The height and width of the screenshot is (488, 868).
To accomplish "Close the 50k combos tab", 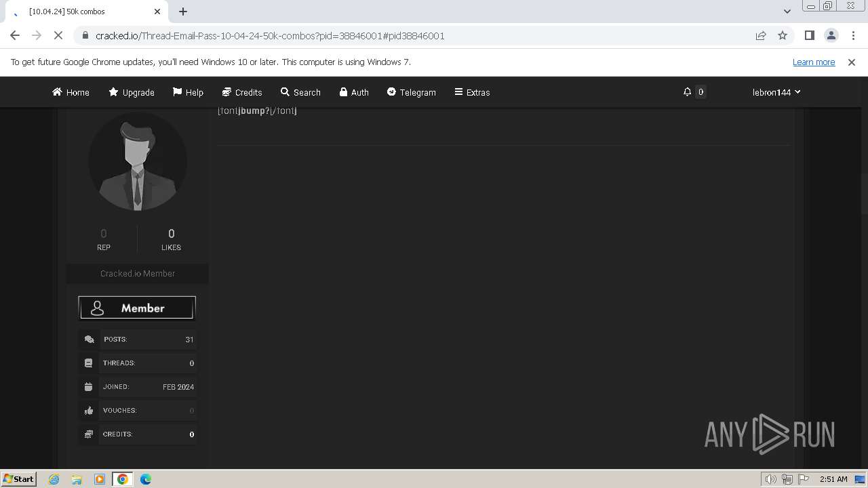I will [157, 12].
